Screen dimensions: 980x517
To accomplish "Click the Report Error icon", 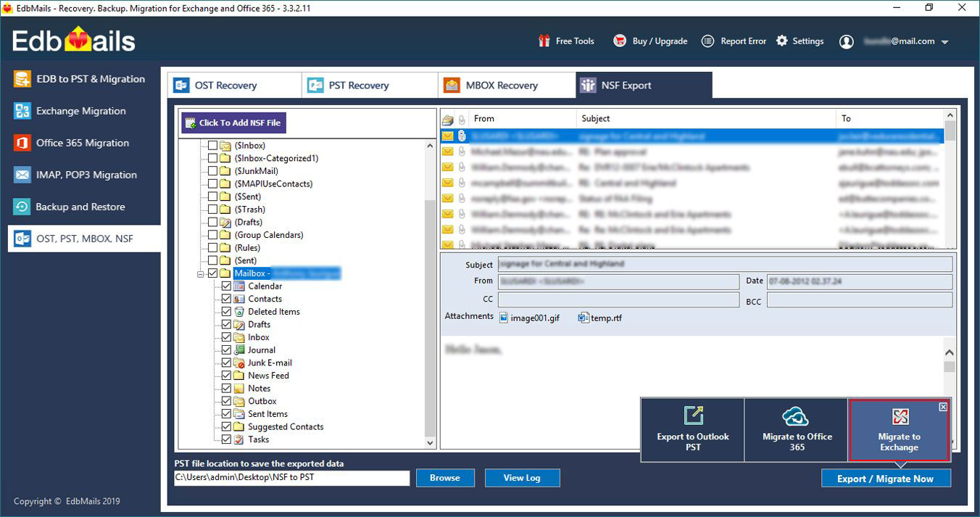I will (708, 41).
